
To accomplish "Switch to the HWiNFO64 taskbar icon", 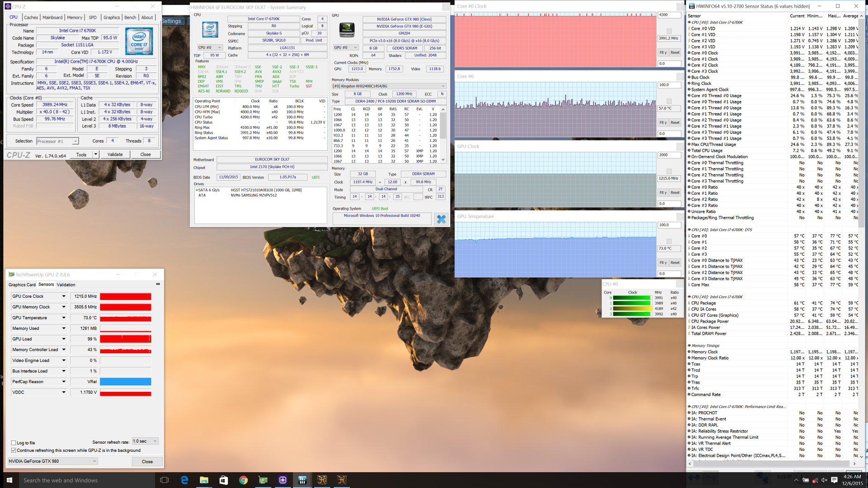I will pos(302,480).
